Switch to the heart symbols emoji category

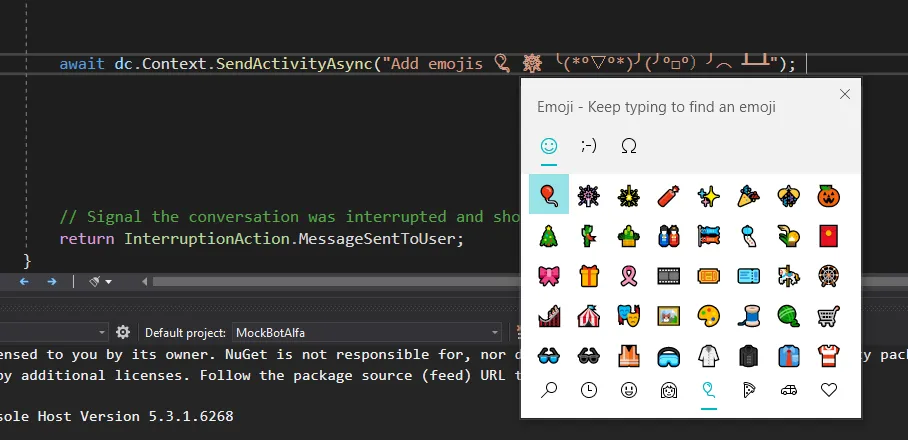click(x=828, y=391)
